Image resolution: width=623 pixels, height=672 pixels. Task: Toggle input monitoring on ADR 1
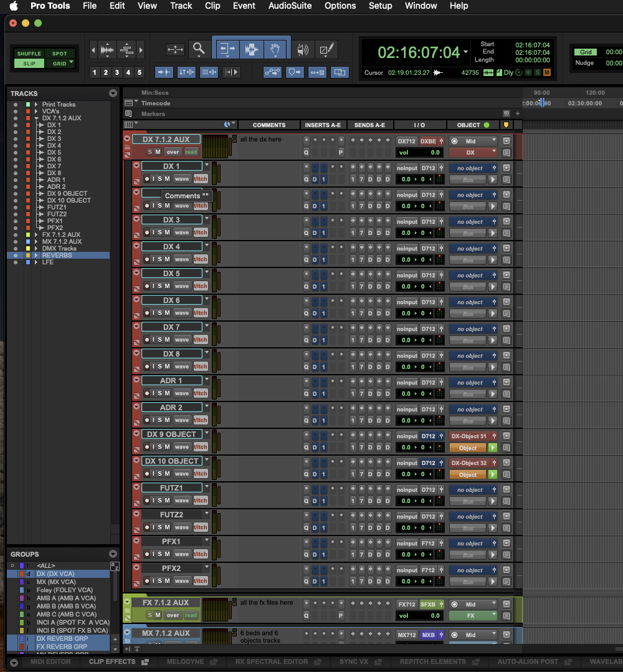tap(153, 393)
